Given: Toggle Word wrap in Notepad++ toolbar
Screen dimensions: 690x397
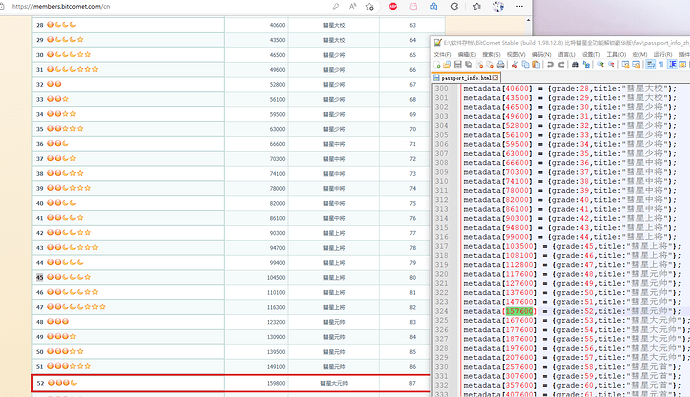Looking at the screenshot, I should tap(650, 65).
